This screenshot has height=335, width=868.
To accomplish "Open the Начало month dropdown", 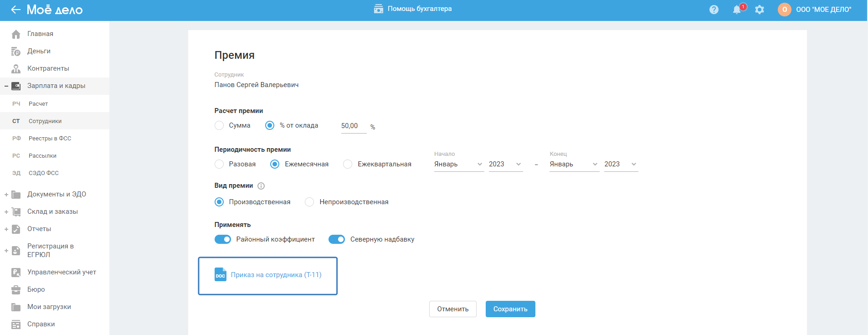I will tap(459, 165).
